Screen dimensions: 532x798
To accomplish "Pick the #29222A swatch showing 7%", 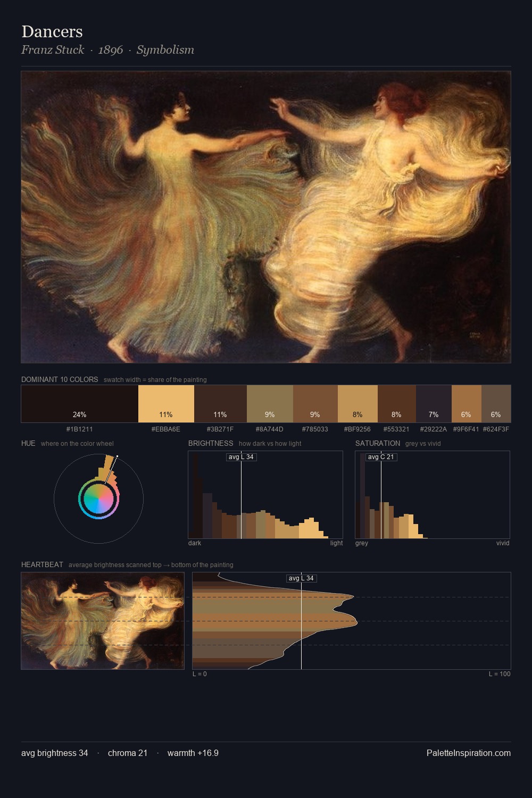I will click(434, 404).
